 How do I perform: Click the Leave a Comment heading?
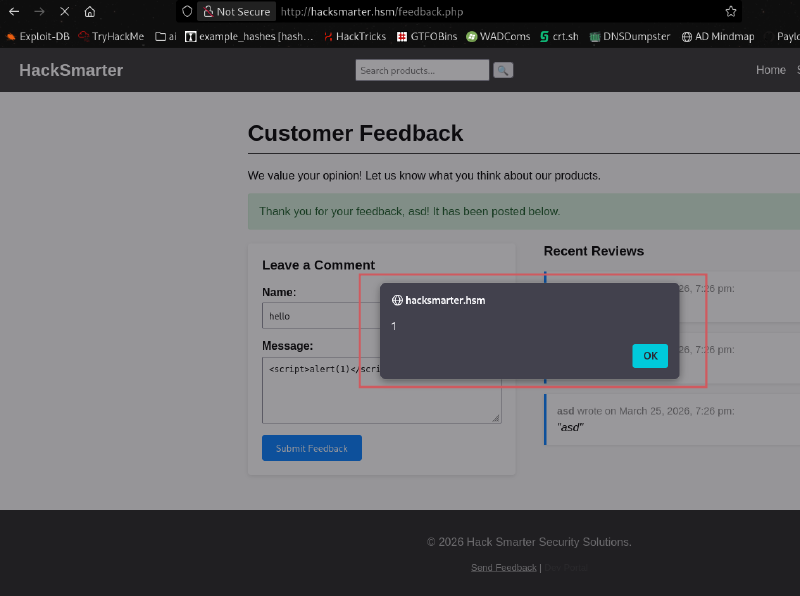click(318, 265)
